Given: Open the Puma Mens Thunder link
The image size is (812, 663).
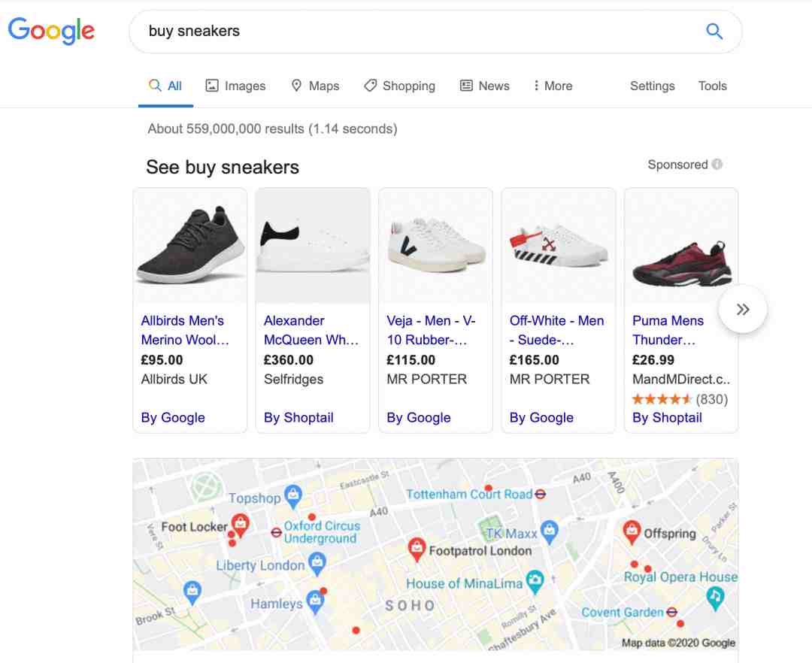Looking at the screenshot, I should pos(668,330).
